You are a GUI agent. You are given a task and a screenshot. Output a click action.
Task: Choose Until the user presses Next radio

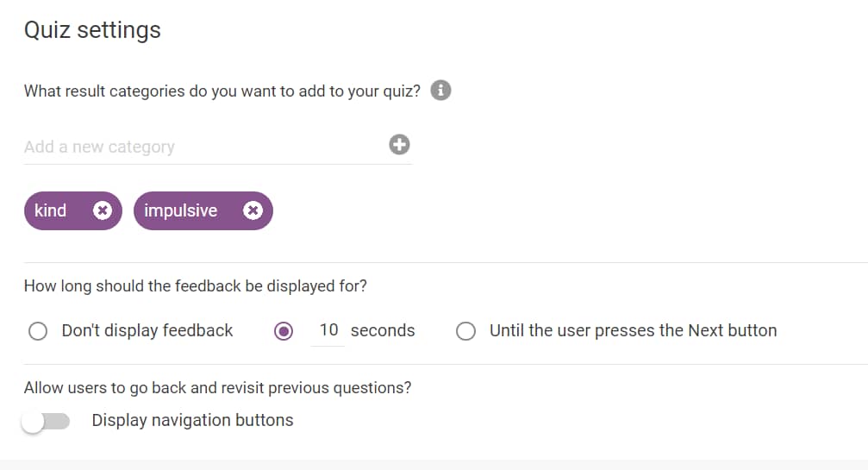[x=465, y=331]
